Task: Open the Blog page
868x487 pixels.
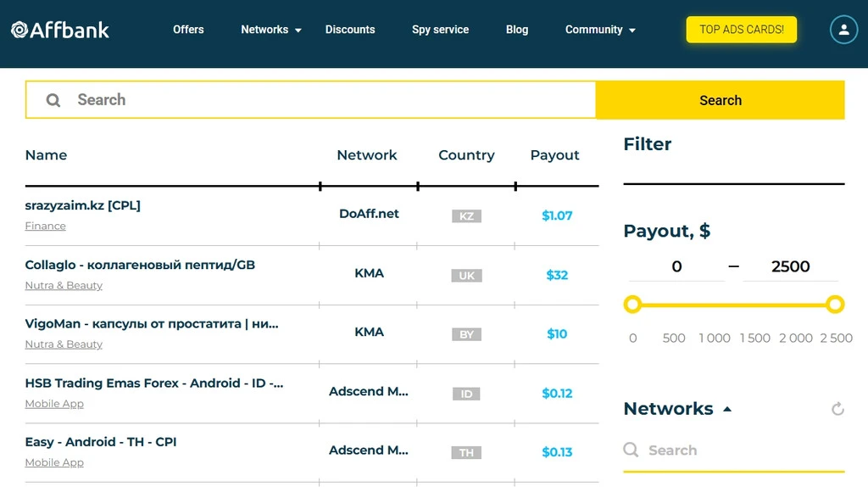Action: click(517, 30)
